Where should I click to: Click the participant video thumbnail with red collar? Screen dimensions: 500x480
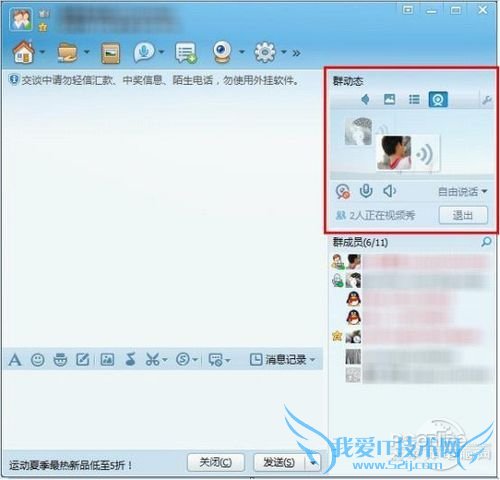(x=394, y=153)
